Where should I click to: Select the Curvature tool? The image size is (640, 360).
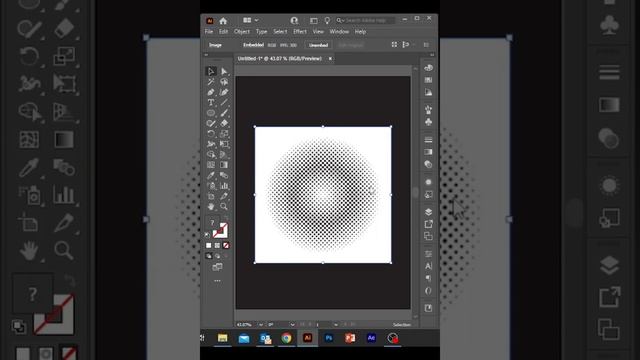(x=224, y=92)
